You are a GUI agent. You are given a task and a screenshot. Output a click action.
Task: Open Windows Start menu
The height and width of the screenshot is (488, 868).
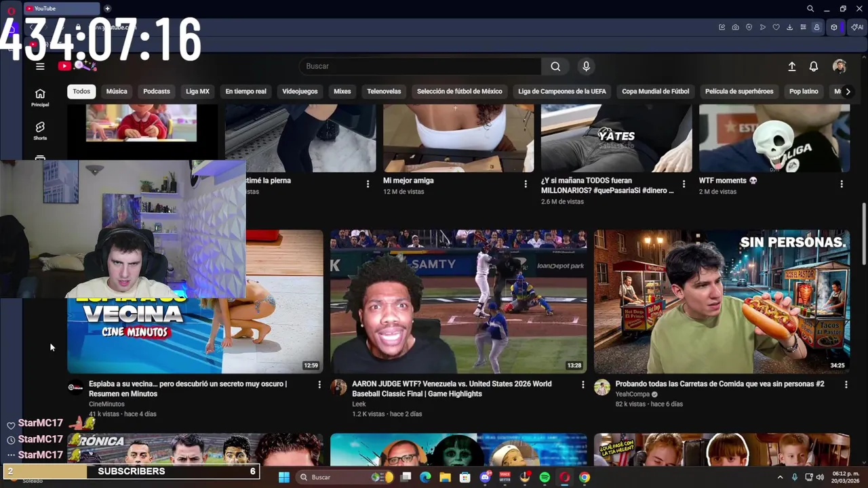tap(284, 477)
